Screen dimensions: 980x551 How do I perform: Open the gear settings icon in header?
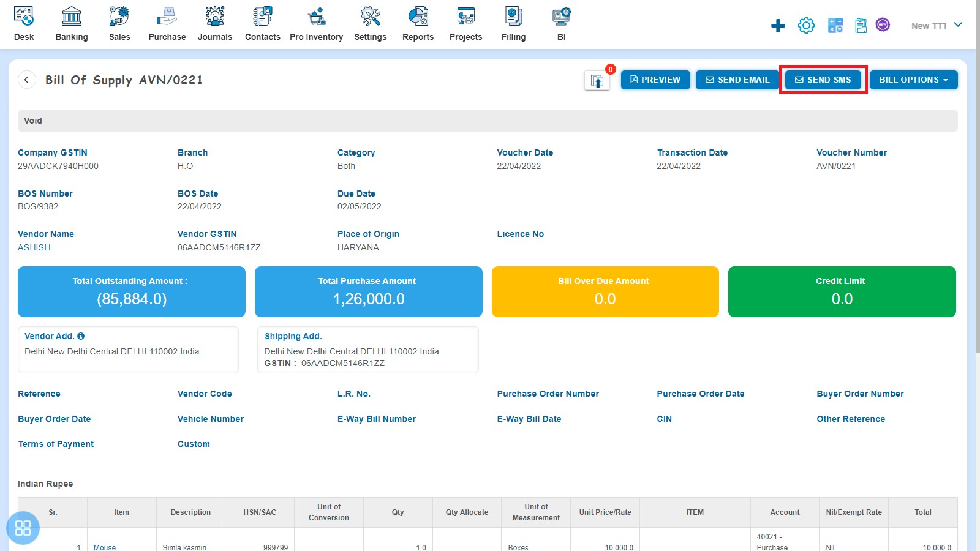coord(806,25)
